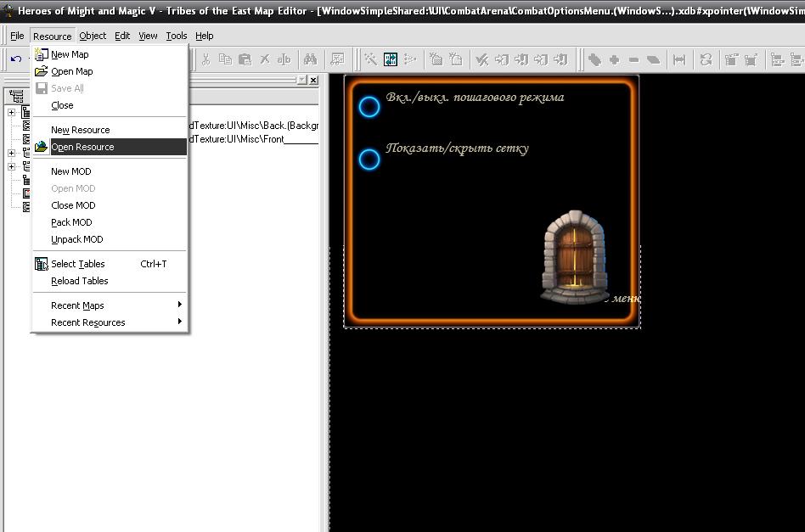
Task: Select New MOD menu entry
Action: (110, 171)
